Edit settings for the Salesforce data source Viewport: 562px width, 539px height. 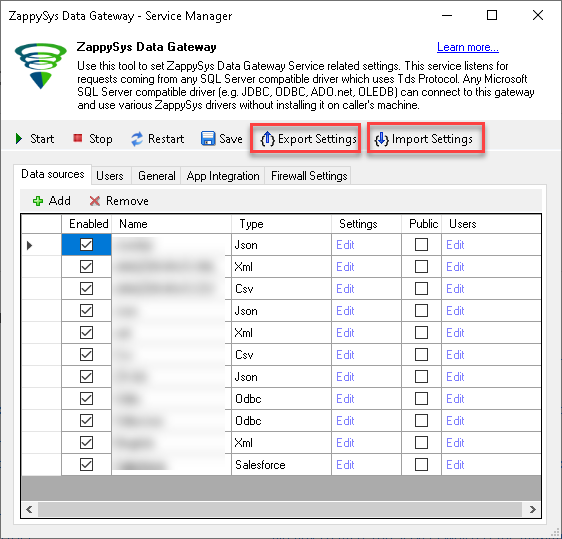[345, 465]
